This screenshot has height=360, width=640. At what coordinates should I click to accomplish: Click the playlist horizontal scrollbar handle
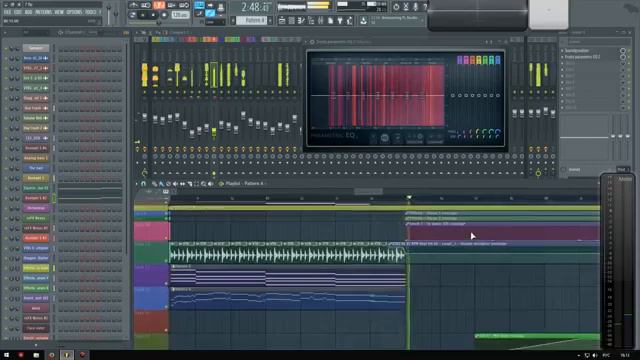[368, 191]
